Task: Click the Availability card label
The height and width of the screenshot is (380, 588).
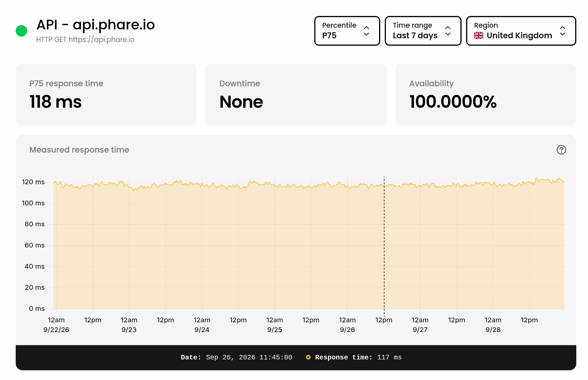Action: pyautogui.click(x=431, y=83)
